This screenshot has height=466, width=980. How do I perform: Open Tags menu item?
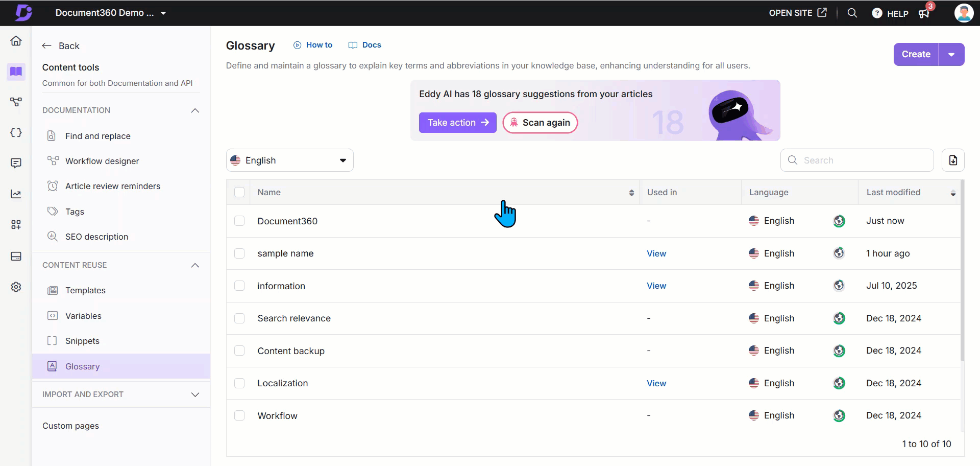pyautogui.click(x=121, y=212)
